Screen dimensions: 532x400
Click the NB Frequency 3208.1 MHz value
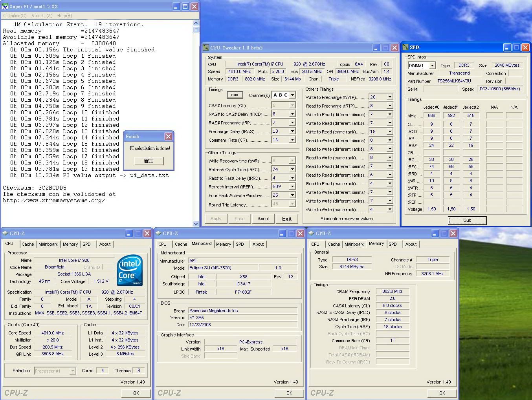point(433,274)
